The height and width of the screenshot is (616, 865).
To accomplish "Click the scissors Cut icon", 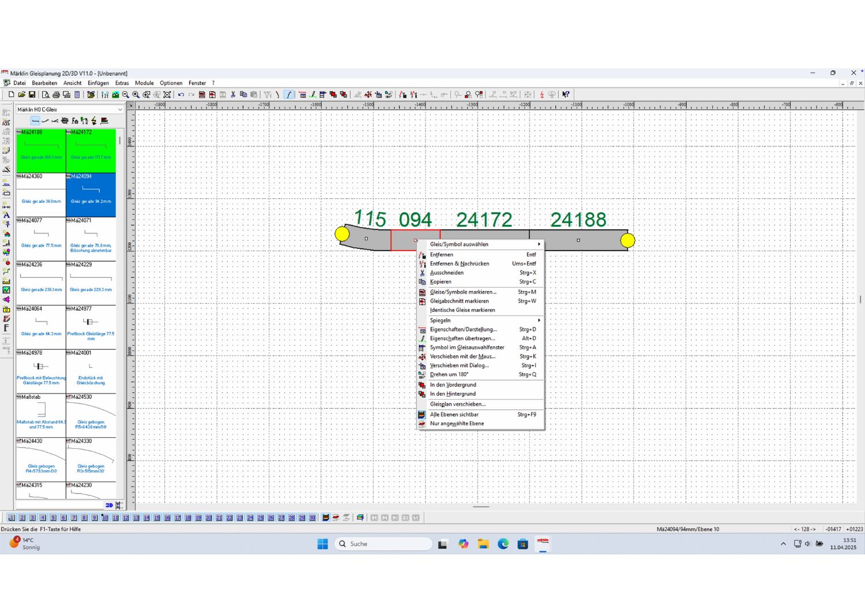I will [x=233, y=95].
